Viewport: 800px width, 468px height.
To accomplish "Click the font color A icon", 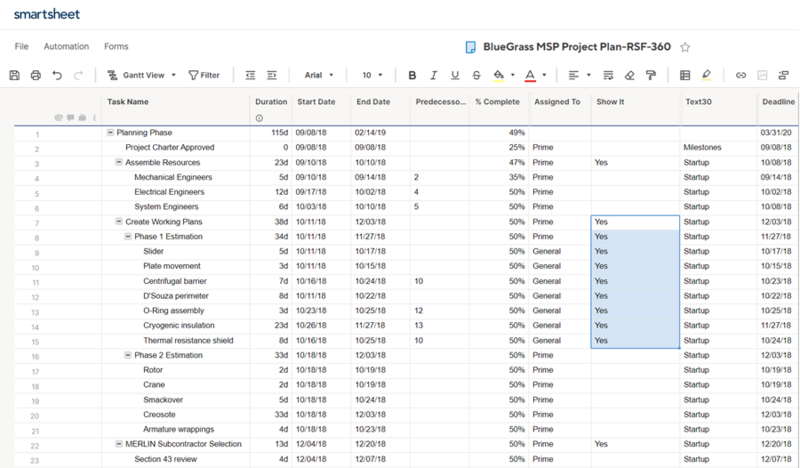I will click(530, 75).
